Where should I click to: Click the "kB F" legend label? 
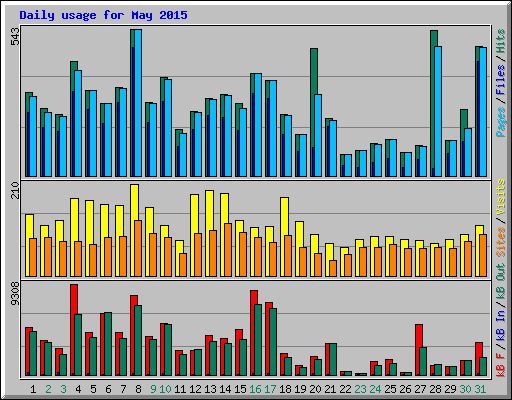(x=500, y=366)
